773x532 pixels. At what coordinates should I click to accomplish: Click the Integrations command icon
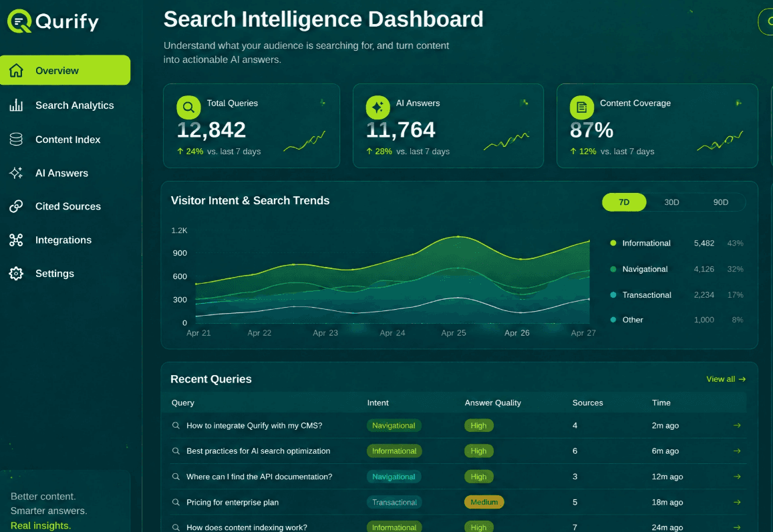[16, 240]
